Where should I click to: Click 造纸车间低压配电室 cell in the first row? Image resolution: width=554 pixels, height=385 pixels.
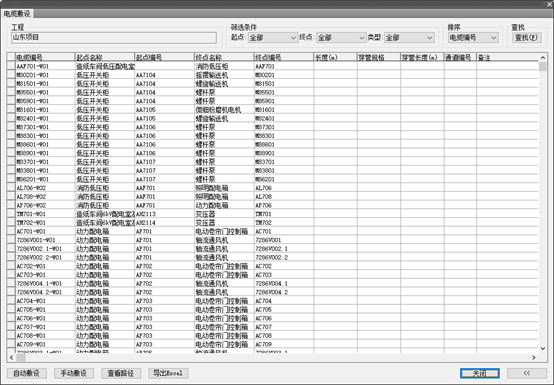tap(105, 66)
